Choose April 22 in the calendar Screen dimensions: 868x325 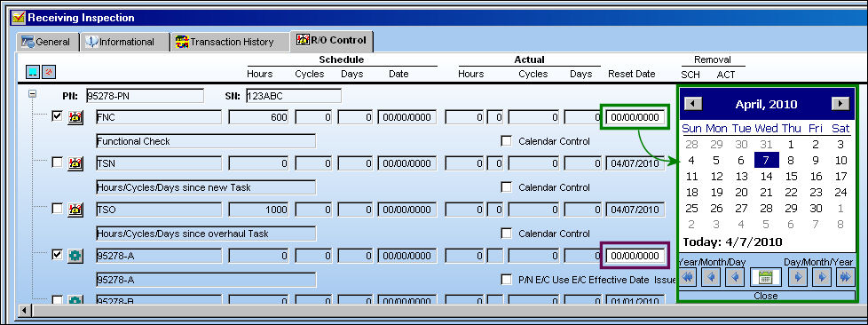(791, 193)
